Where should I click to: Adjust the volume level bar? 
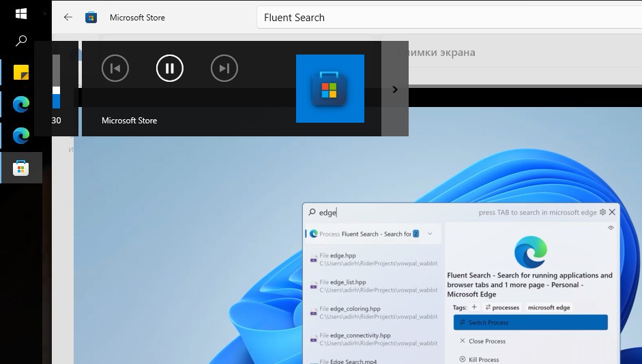point(56,81)
